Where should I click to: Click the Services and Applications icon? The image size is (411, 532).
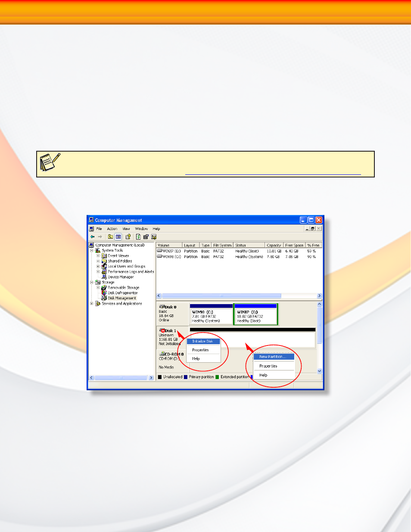(98, 304)
